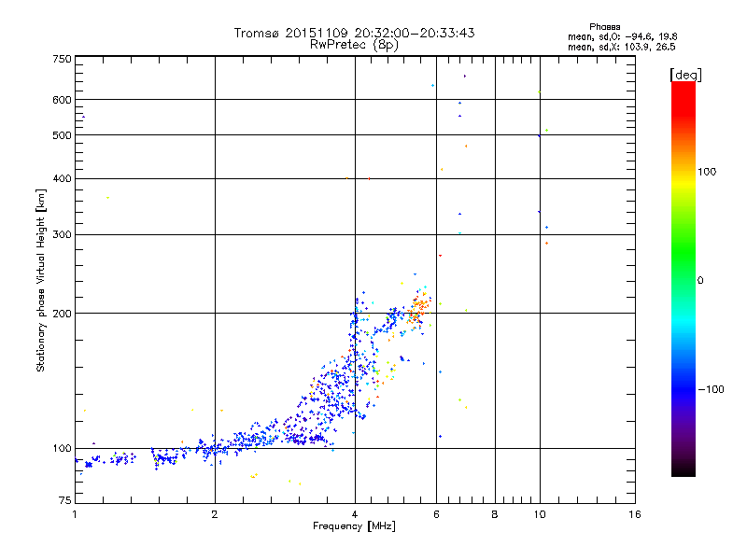This screenshot has width=747, height=560.
Task: Select the RwPretec (8p) subtitle
Action: coord(354,45)
